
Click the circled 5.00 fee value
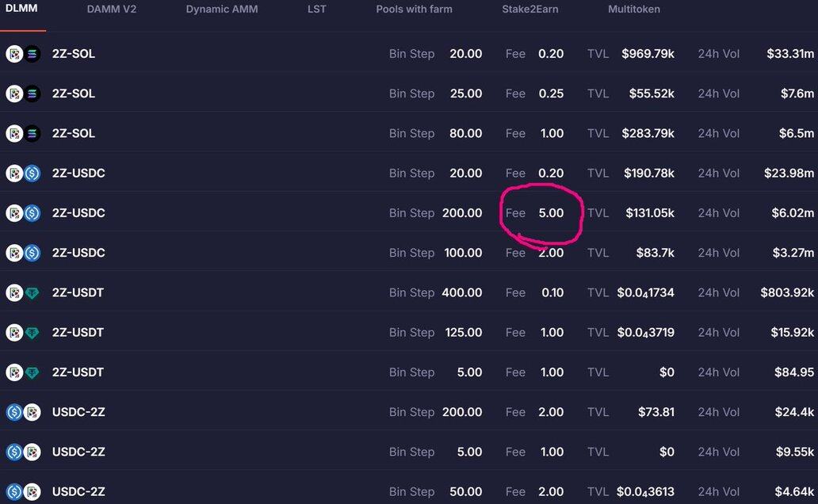(551, 213)
